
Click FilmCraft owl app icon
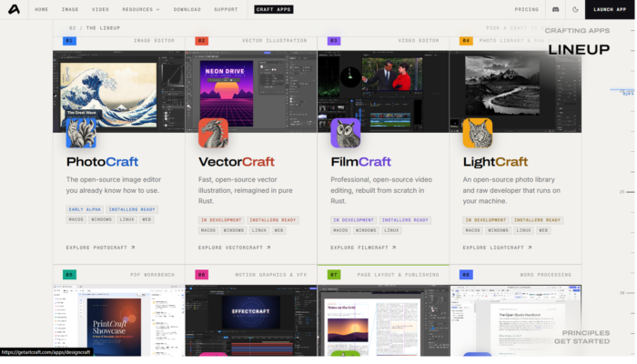345,133
